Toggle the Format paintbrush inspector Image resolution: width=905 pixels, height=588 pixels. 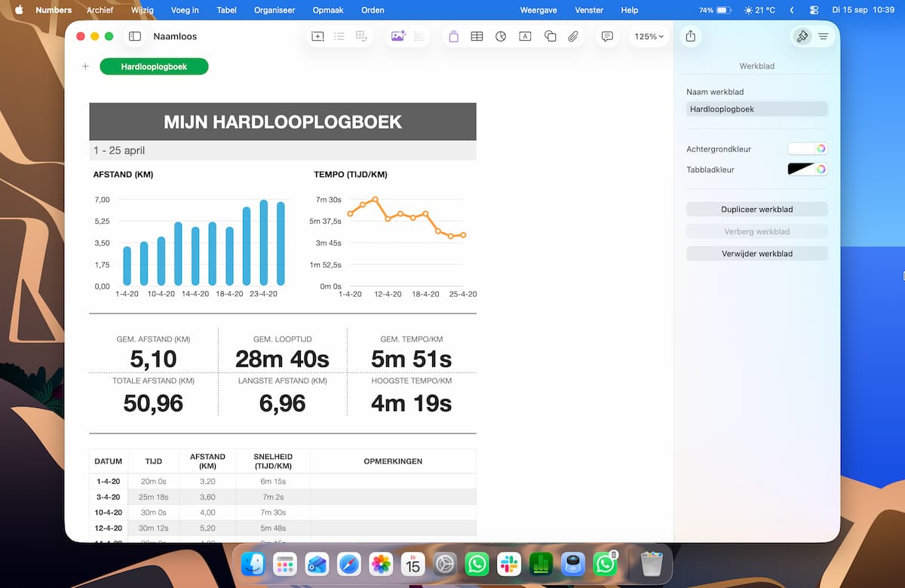pyautogui.click(x=802, y=36)
